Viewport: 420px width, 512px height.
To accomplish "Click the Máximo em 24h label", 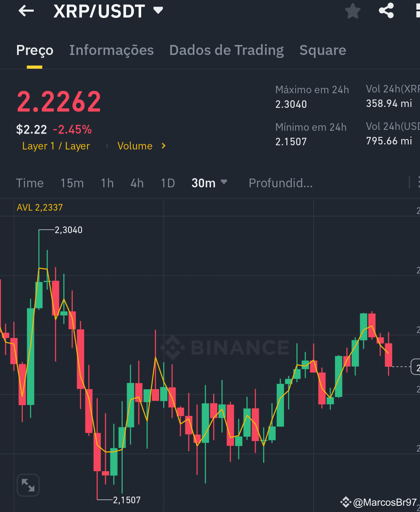I will [x=312, y=90].
